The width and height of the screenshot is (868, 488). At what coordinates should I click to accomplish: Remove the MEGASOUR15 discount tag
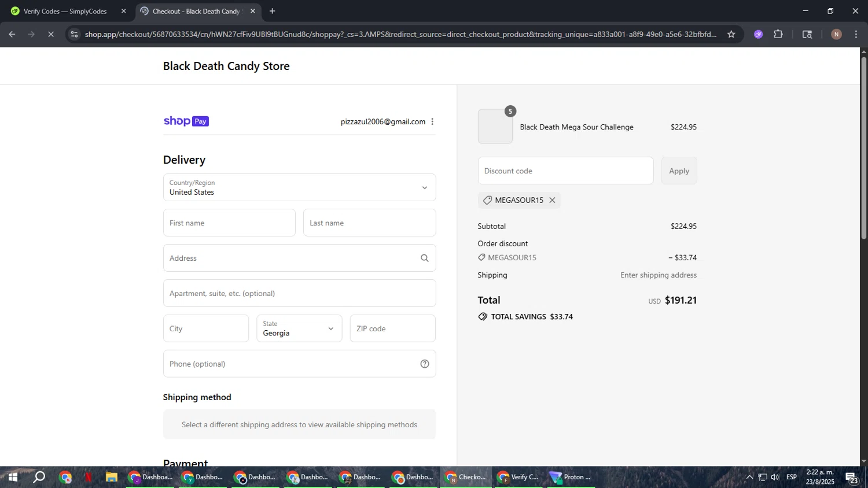click(x=552, y=200)
